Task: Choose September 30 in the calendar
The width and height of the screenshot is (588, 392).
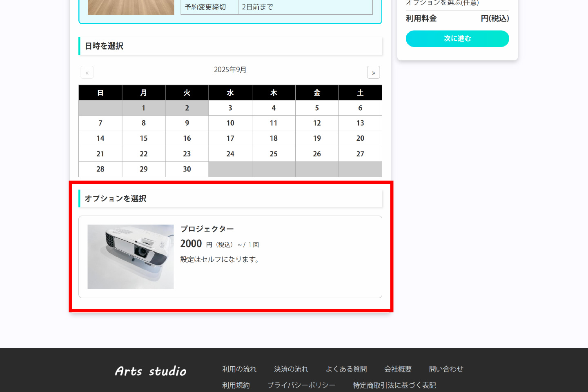Action: (x=187, y=169)
